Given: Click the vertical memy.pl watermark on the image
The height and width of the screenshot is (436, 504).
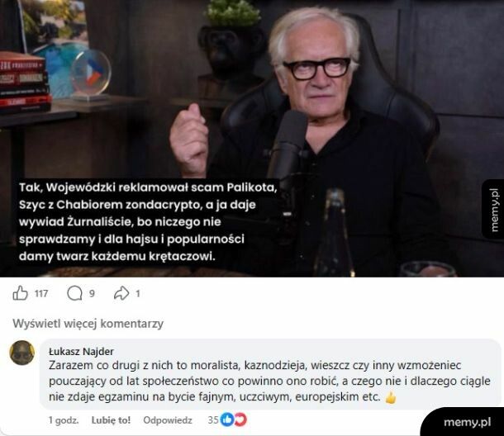Looking at the screenshot, I should click(x=494, y=210).
